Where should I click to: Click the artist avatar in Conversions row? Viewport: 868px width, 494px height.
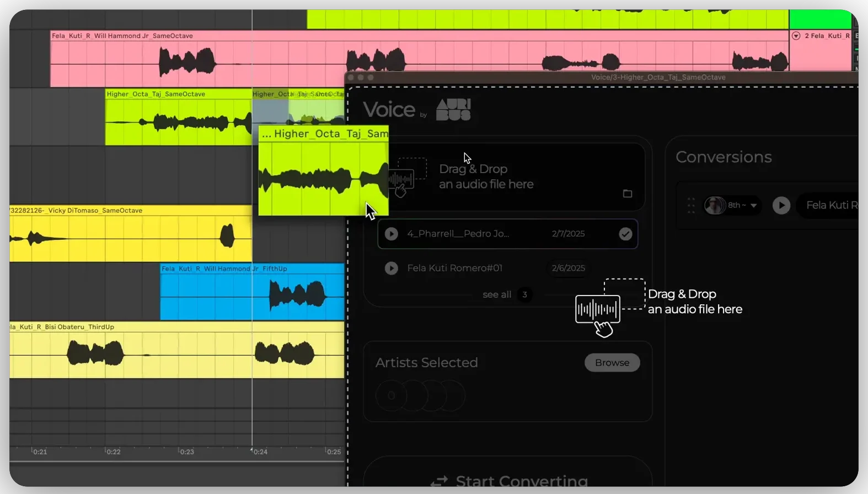715,205
